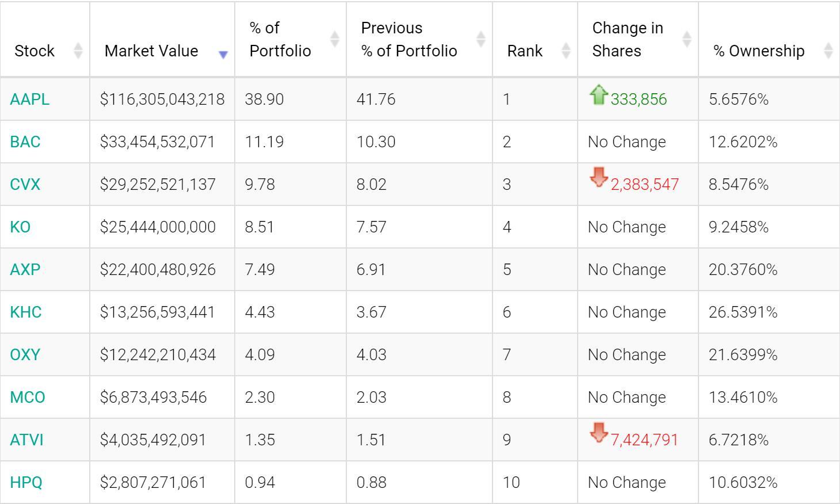Sort by Rank column arrows
The height and width of the screenshot is (504, 840).
click(x=566, y=51)
